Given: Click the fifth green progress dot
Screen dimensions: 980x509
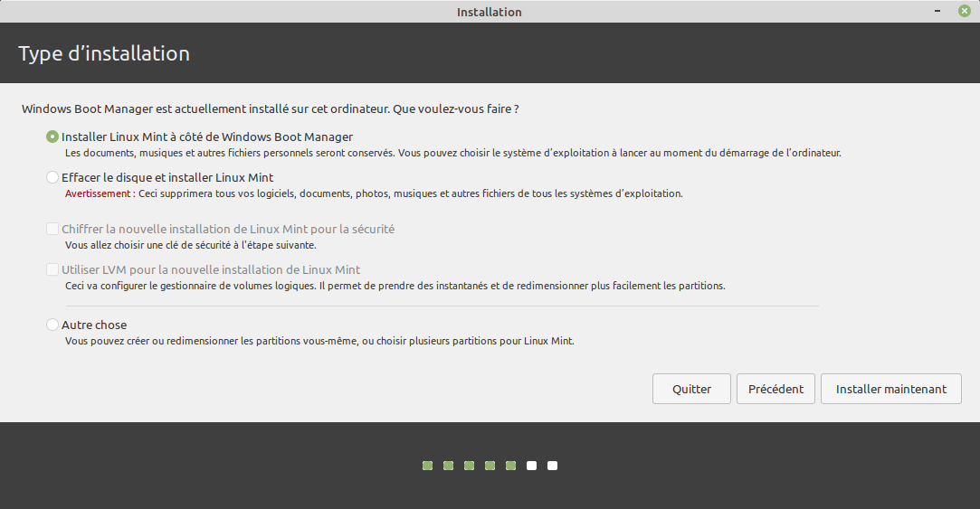Looking at the screenshot, I should pos(510,466).
